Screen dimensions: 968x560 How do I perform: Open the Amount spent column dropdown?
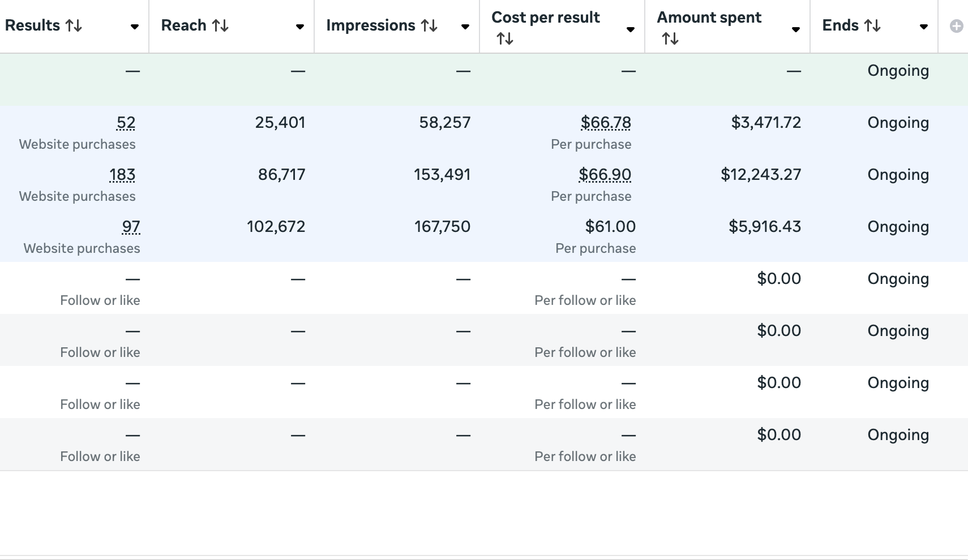coord(796,29)
